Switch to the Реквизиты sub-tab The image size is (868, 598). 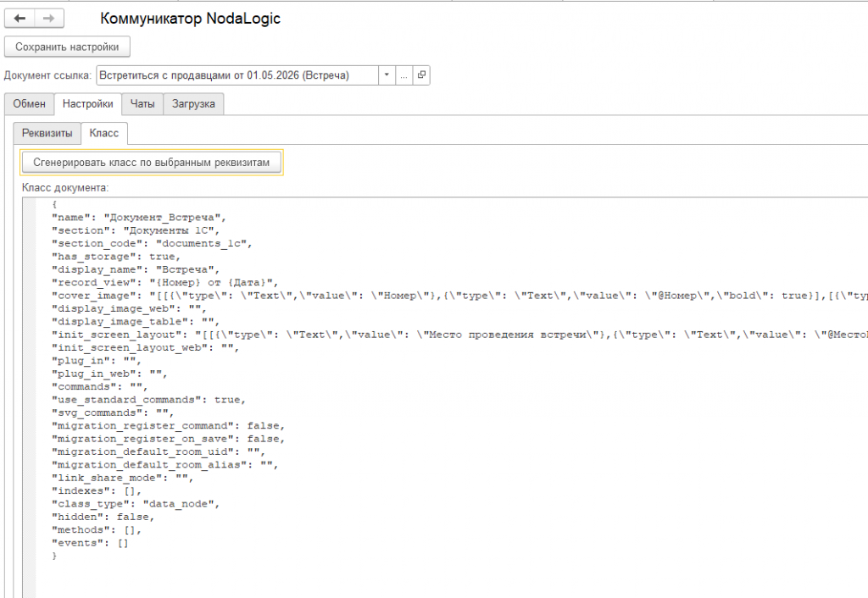[x=47, y=133]
